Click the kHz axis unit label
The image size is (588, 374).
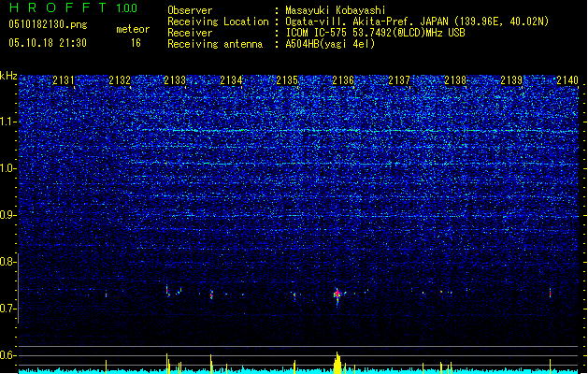(8, 76)
